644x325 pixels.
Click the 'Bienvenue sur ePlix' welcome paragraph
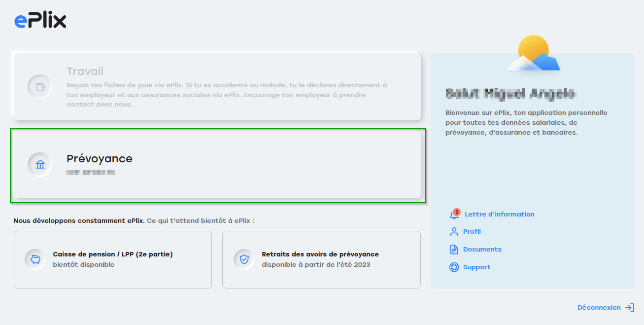pos(526,123)
